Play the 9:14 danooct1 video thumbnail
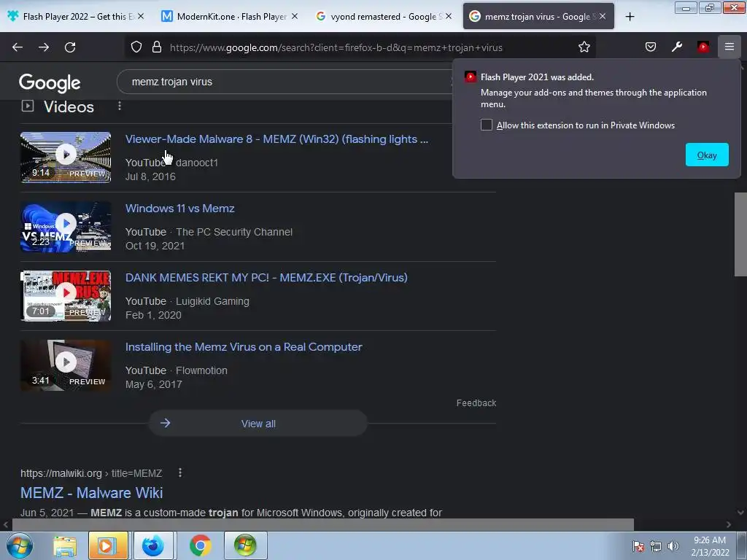The height and width of the screenshot is (560, 747). click(66, 157)
